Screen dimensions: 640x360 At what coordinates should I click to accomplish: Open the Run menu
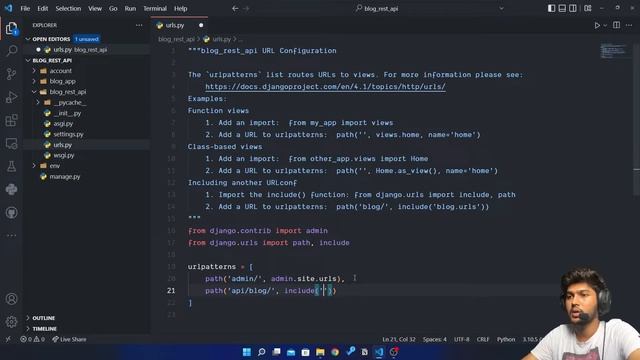click(130, 8)
